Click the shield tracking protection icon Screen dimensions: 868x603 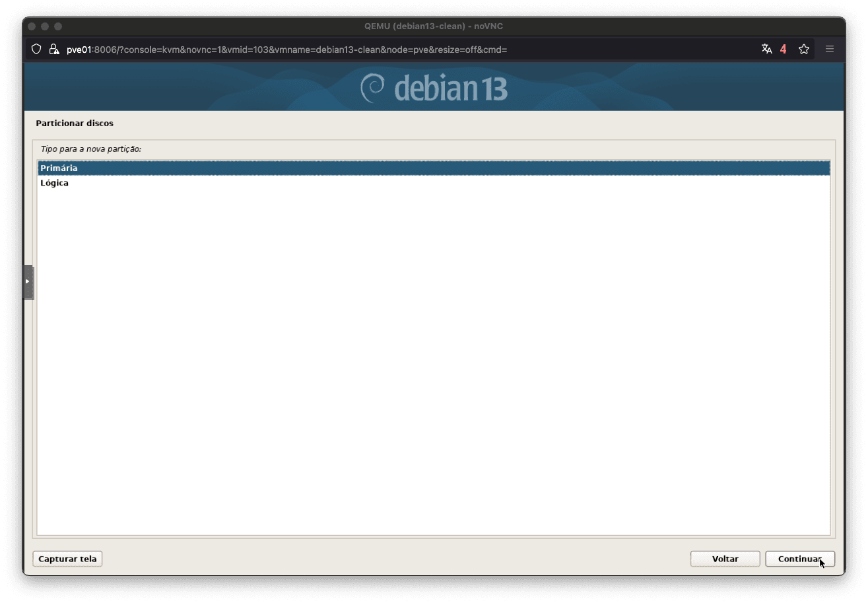point(36,50)
